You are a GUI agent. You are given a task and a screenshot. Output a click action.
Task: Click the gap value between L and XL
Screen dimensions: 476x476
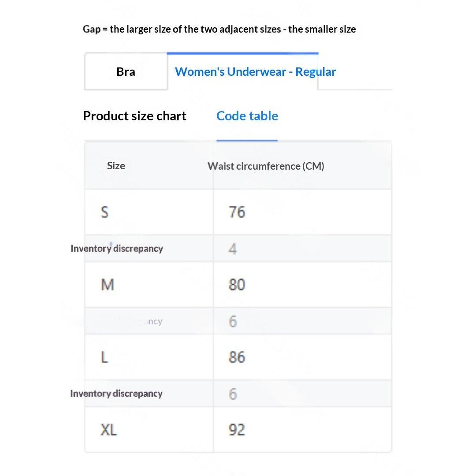233,394
